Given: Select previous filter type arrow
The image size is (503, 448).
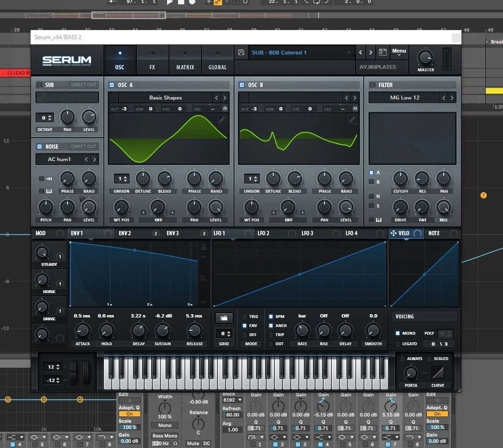Looking at the screenshot, I should [444, 98].
